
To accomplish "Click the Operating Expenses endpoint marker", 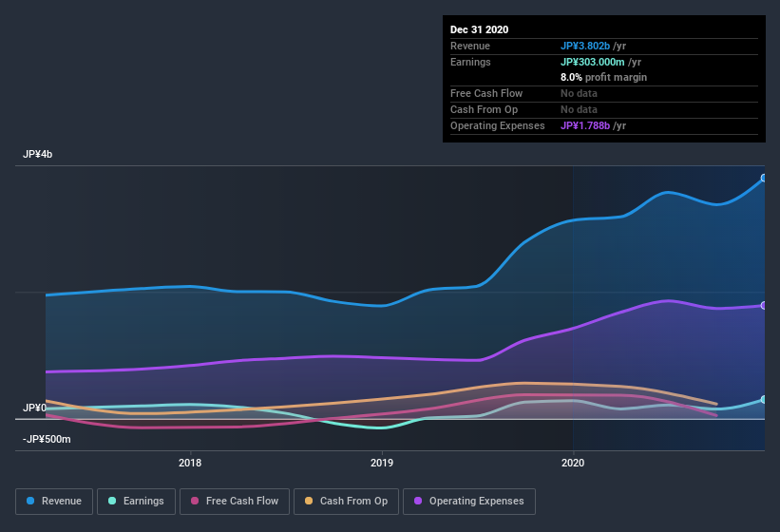I will coord(764,305).
